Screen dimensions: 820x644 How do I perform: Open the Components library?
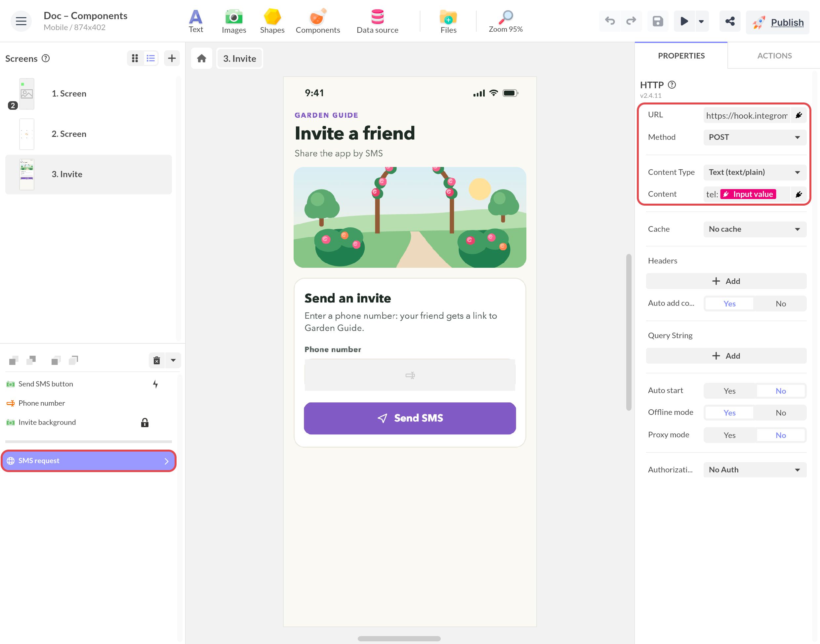(x=317, y=21)
